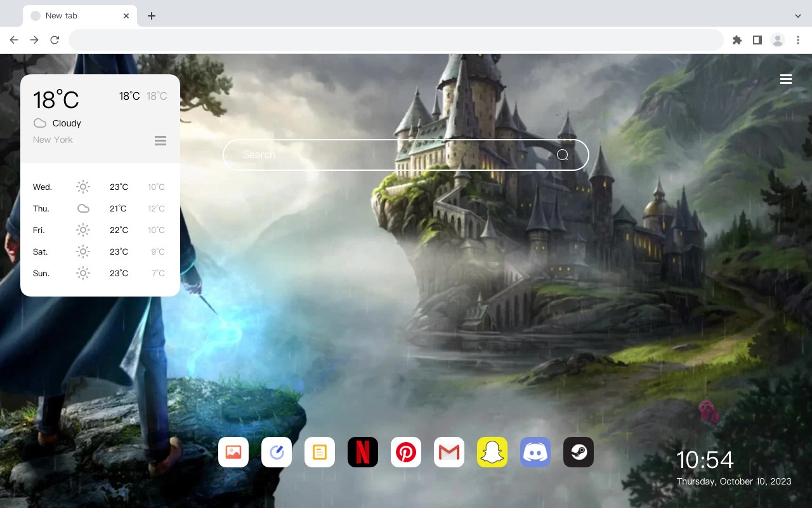812x508 pixels.
Task: Click the current 18°C large temperature
Action: [56, 100]
